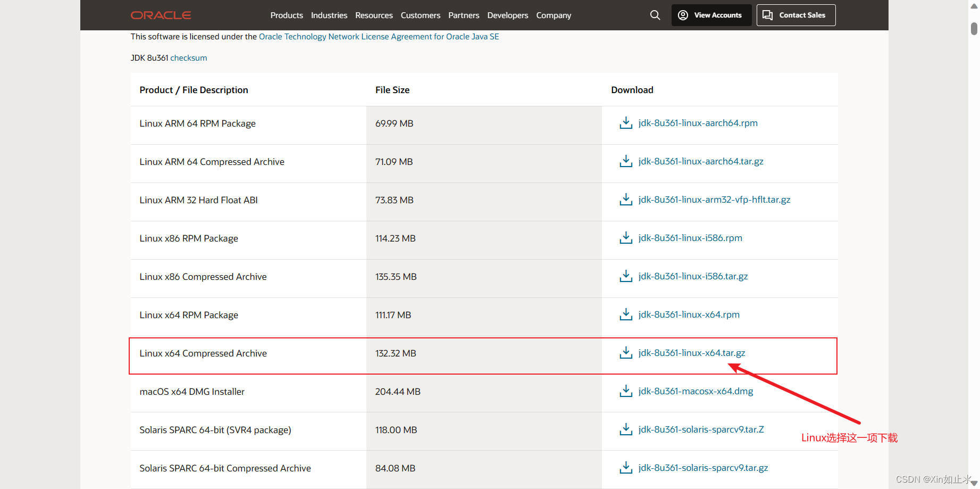Open the Developers menu
Screen dimensions: 980x489
pyautogui.click(x=508, y=15)
